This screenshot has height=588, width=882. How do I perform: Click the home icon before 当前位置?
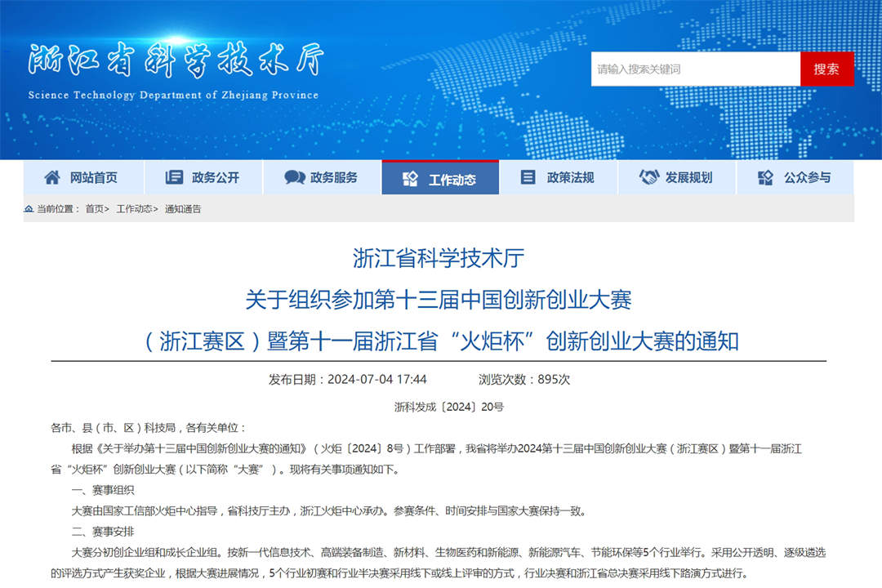pos(29,209)
